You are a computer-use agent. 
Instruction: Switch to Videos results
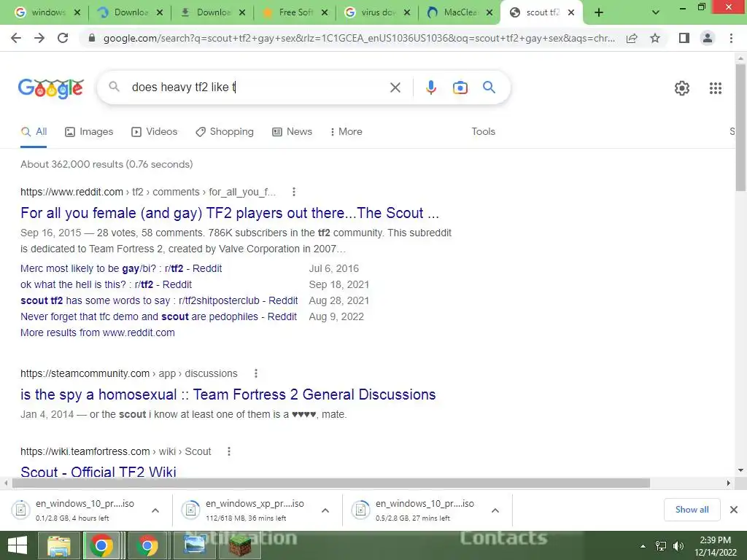click(x=155, y=132)
